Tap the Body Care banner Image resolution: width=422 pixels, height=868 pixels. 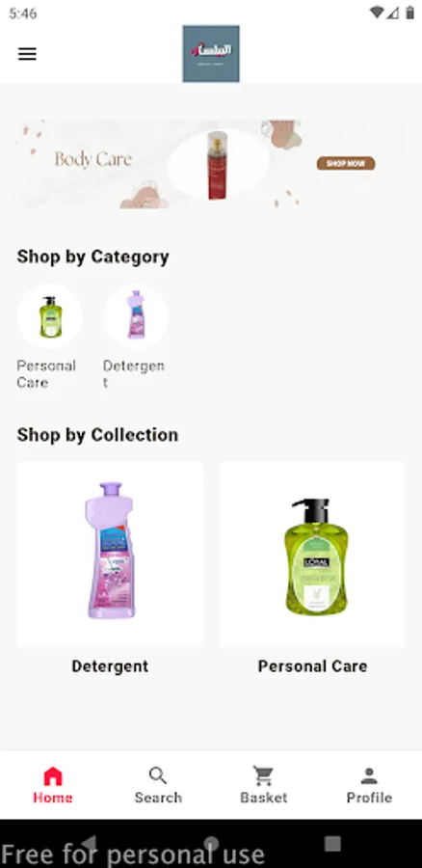(211, 164)
